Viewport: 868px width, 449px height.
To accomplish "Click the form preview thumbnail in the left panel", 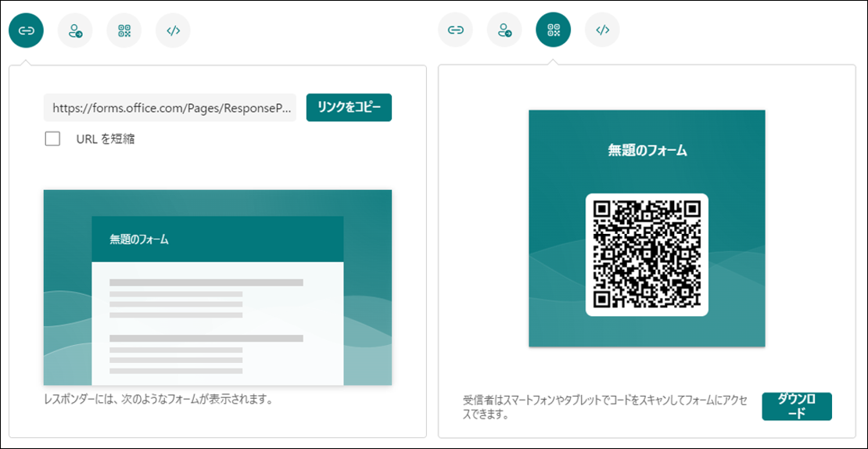I will click(217, 287).
